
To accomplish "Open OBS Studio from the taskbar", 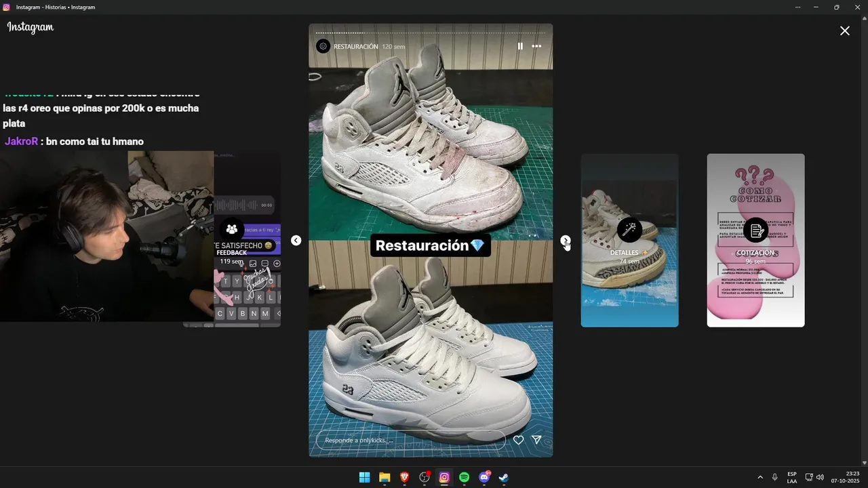I will (425, 477).
